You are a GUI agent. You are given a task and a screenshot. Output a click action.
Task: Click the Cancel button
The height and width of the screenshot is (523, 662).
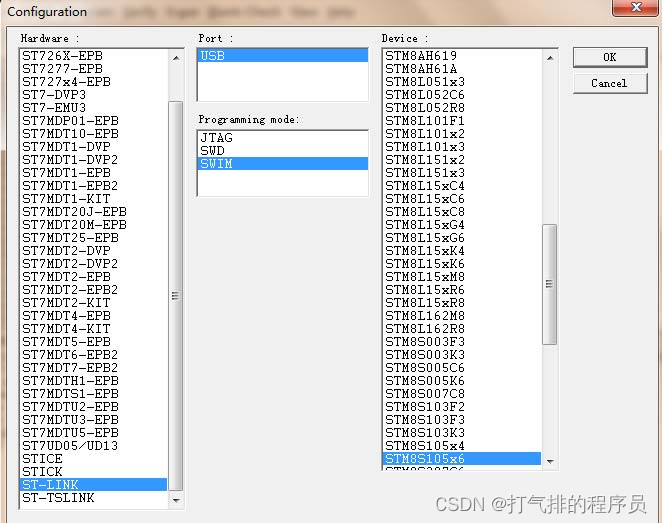(x=610, y=83)
